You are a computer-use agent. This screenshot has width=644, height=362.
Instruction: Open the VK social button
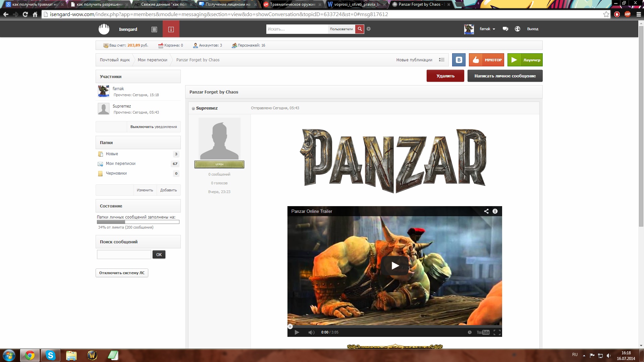tap(459, 60)
